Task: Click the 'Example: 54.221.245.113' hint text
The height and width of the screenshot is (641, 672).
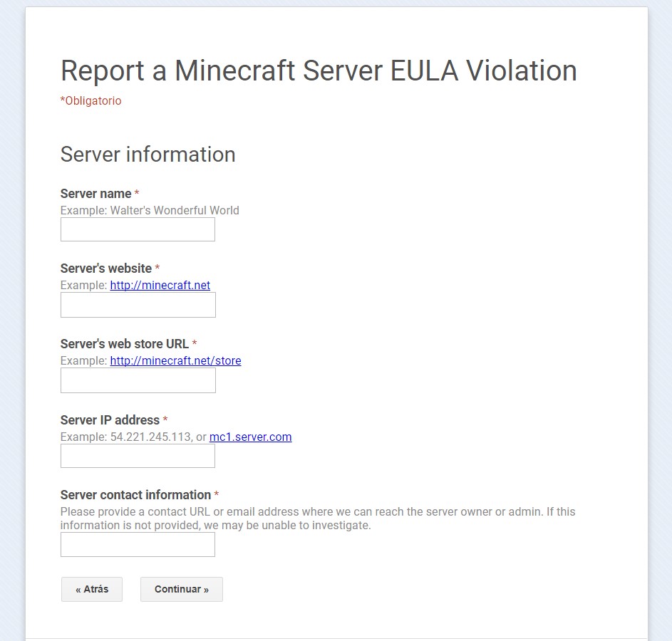Action: coord(125,437)
